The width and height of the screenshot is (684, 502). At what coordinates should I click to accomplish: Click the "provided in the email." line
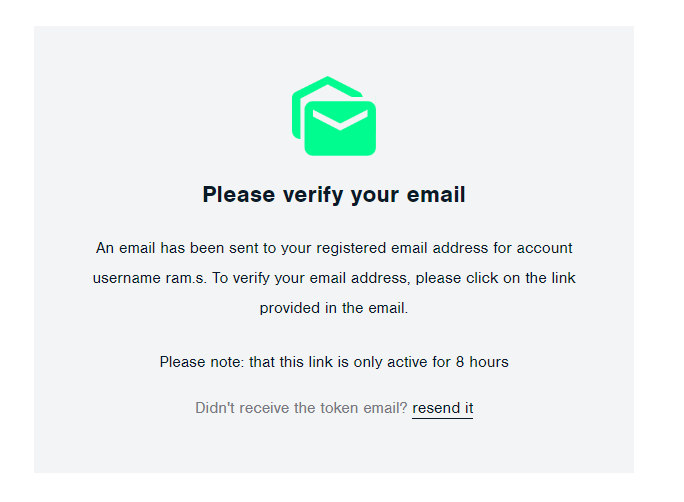[x=334, y=308]
